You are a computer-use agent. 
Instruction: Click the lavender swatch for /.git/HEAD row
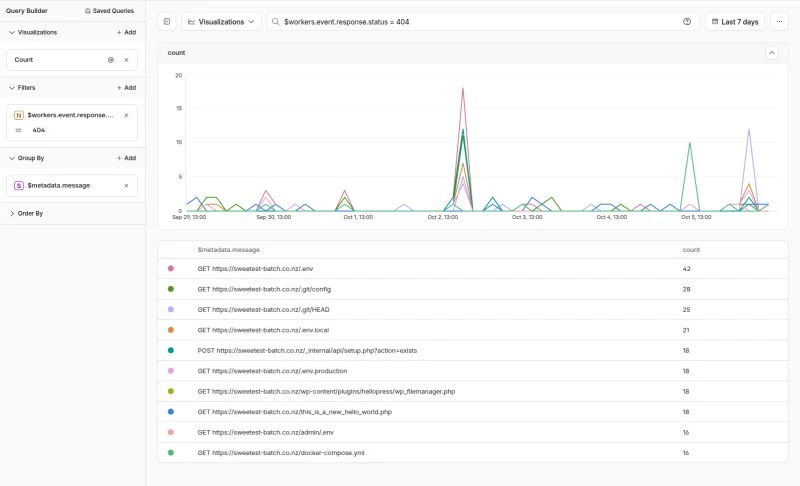pyautogui.click(x=171, y=309)
